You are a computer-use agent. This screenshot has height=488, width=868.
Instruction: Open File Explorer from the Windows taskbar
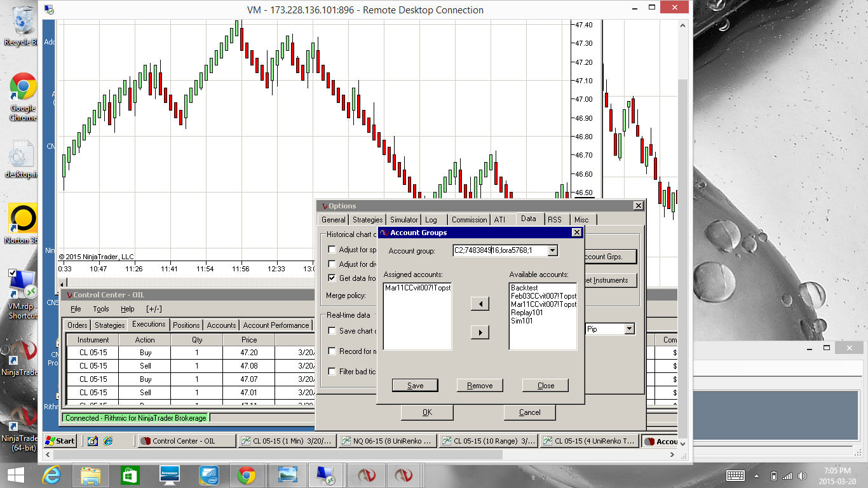tap(91, 475)
